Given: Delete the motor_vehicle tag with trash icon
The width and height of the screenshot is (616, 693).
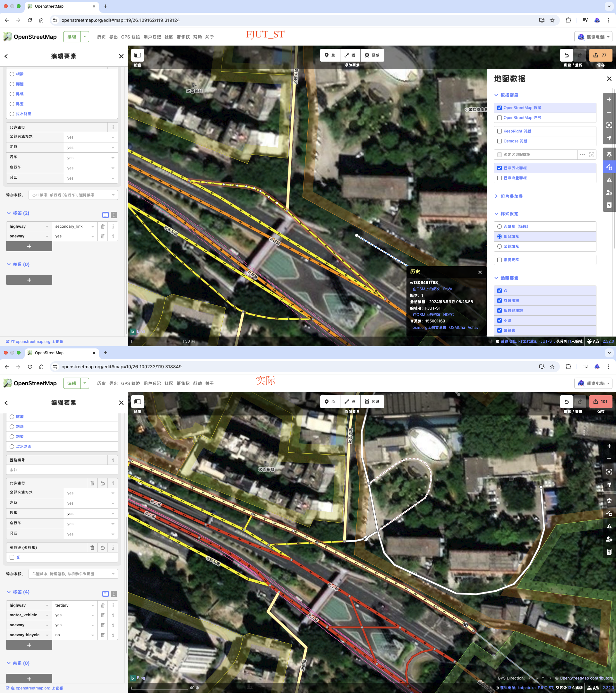Looking at the screenshot, I should tap(103, 615).
